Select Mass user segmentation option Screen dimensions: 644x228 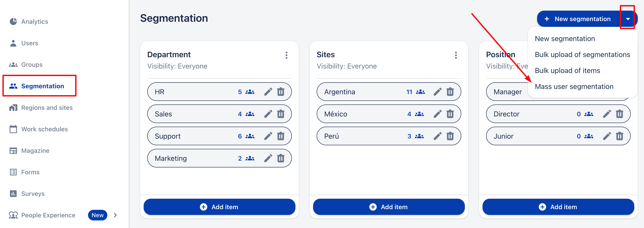[574, 86]
